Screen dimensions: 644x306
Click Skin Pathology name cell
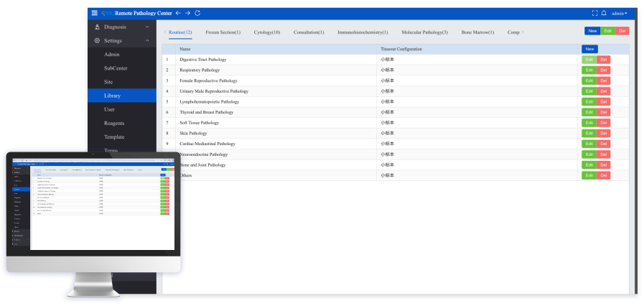(276, 134)
